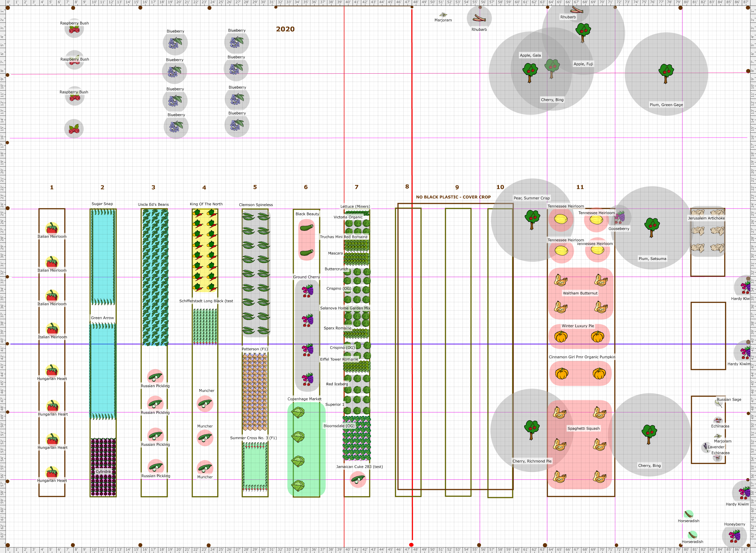Click the bed number 2 label

pos(102,187)
